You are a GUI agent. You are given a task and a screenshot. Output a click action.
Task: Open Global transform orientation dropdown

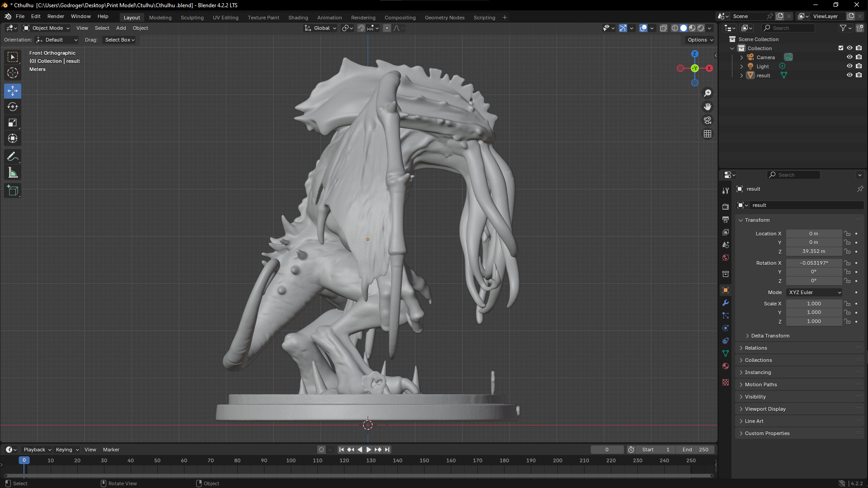pyautogui.click(x=321, y=28)
